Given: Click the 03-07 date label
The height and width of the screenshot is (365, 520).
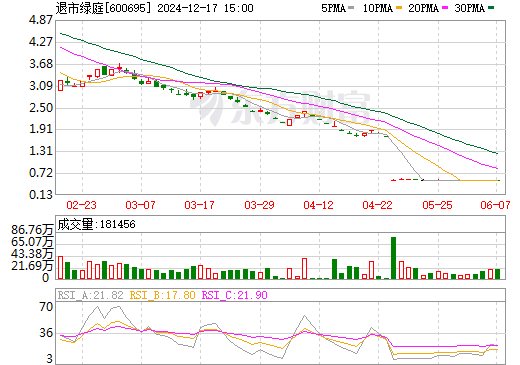Looking at the screenshot, I should click(x=140, y=205).
